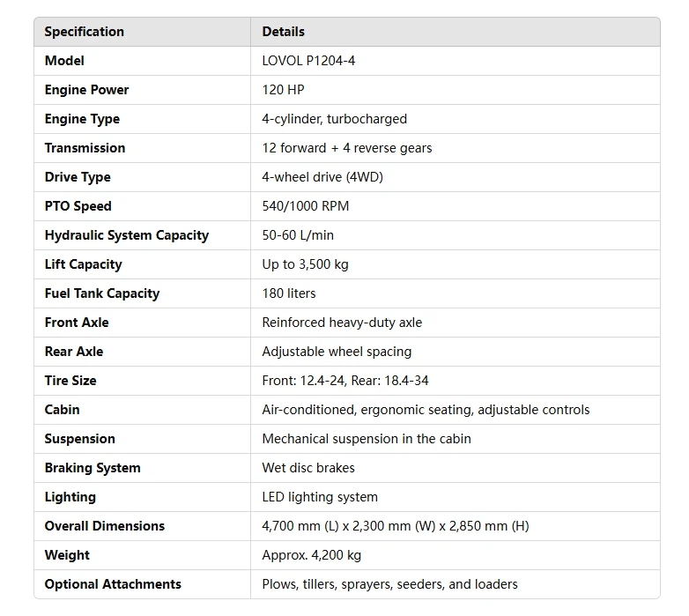Click the "Specification" column header
Viewport: 689px width, 616px height.
(x=85, y=32)
